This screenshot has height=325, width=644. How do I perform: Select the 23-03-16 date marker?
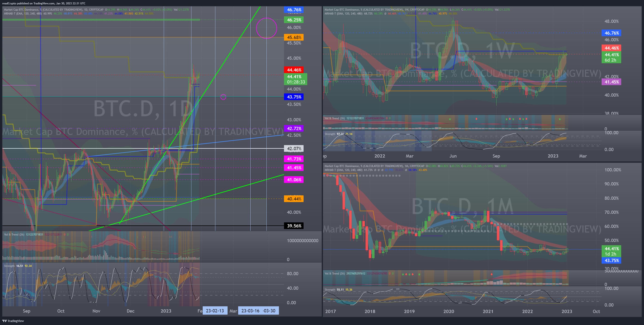[x=250, y=311]
